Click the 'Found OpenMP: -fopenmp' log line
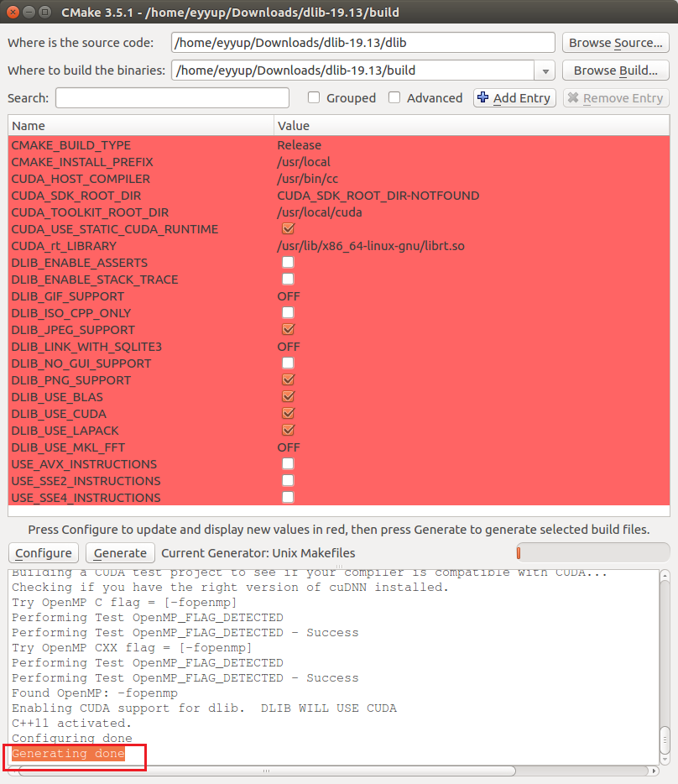The width and height of the screenshot is (678, 784). point(95,693)
